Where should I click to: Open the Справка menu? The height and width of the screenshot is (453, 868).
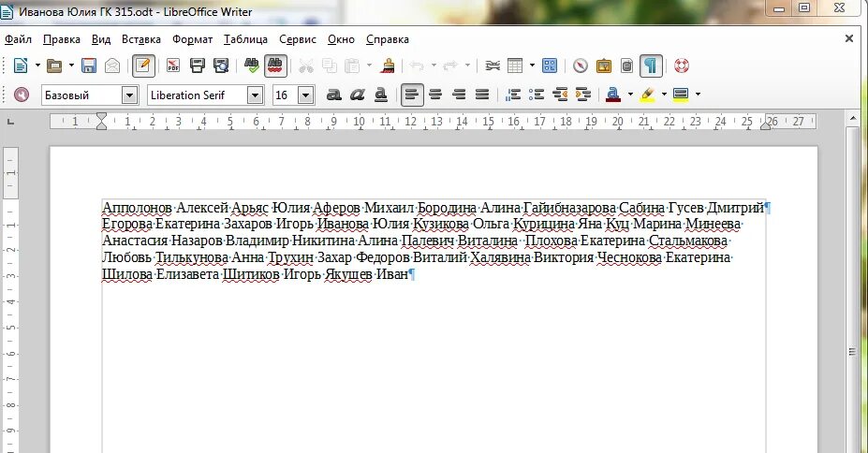pyautogui.click(x=388, y=39)
